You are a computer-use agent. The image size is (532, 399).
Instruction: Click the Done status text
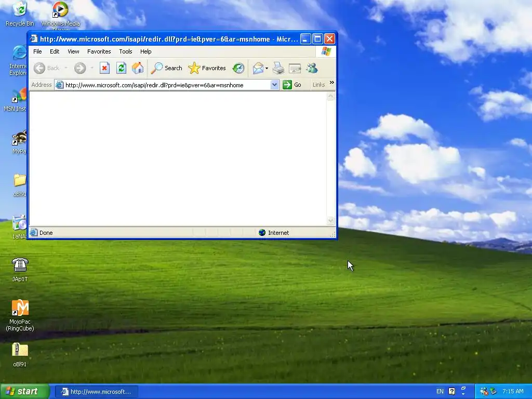click(46, 233)
